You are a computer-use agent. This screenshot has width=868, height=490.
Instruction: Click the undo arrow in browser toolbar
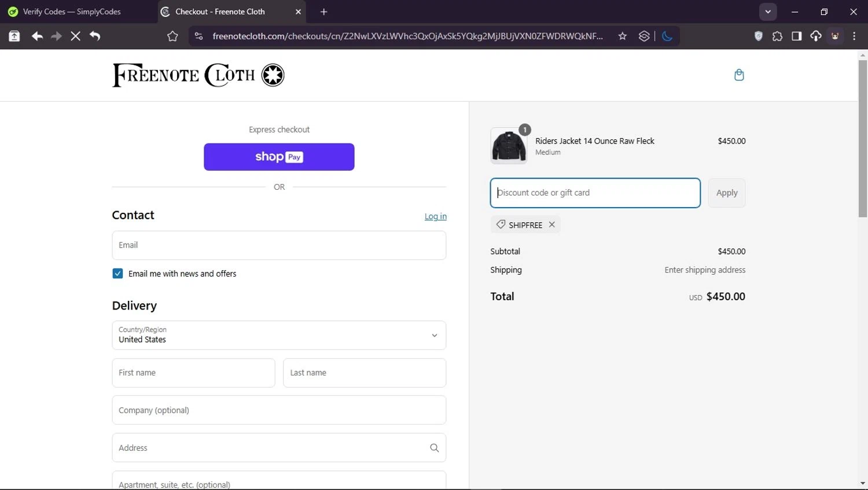point(95,36)
